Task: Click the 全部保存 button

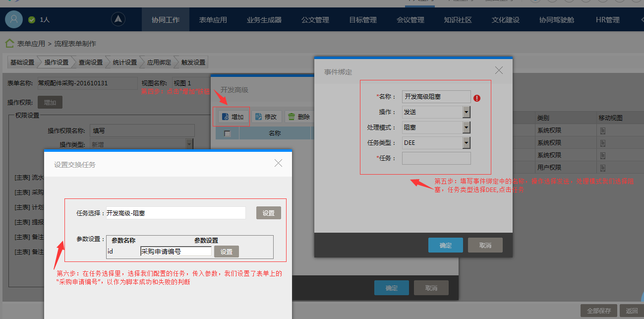Action: pos(600,311)
